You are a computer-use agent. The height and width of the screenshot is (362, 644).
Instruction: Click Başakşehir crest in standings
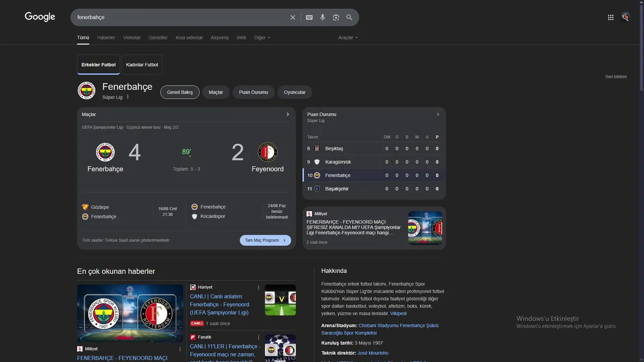317,189
